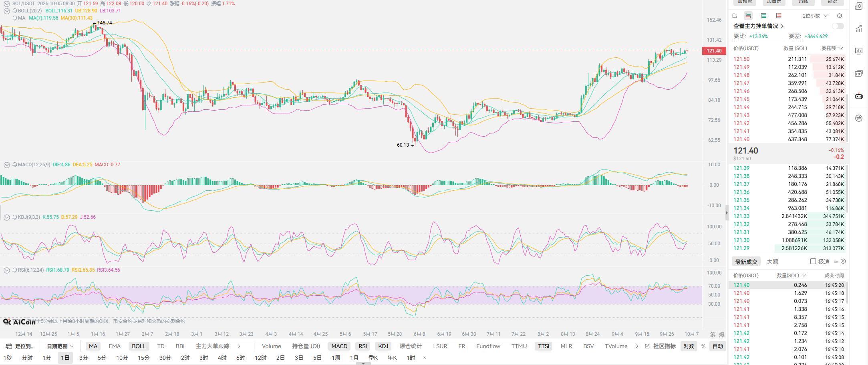Open the 委托额 column dropdown
The height and width of the screenshot is (365, 868).
pyautogui.click(x=832, y=48)
